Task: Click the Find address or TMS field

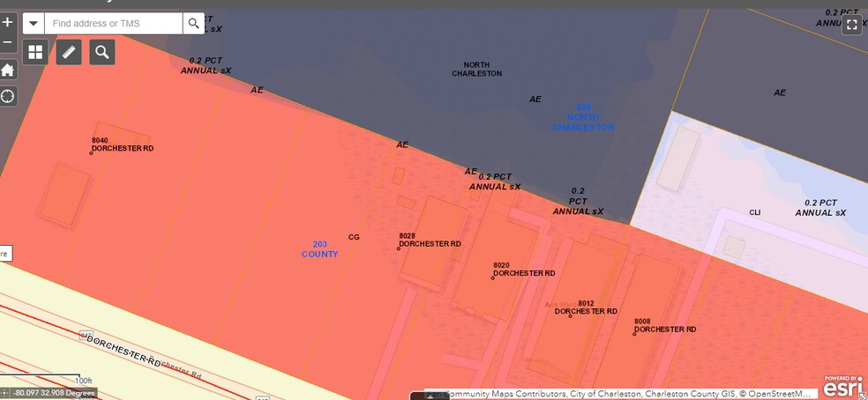Action: tap(113, 23)
